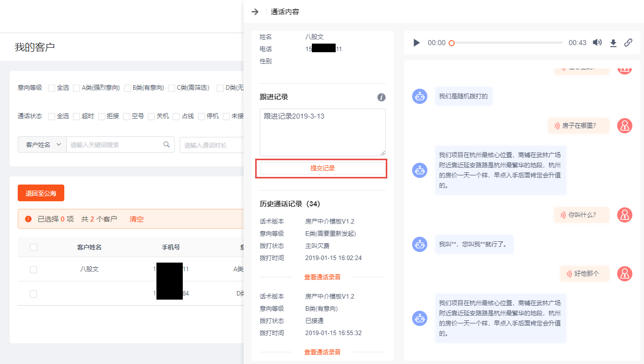Submit the follow-up record with 提交记录

pyautogui.click(x=323, y=168)
